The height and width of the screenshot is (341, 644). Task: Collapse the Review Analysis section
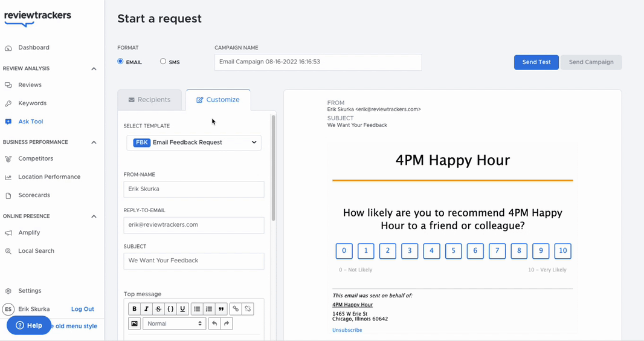[94, 68]
